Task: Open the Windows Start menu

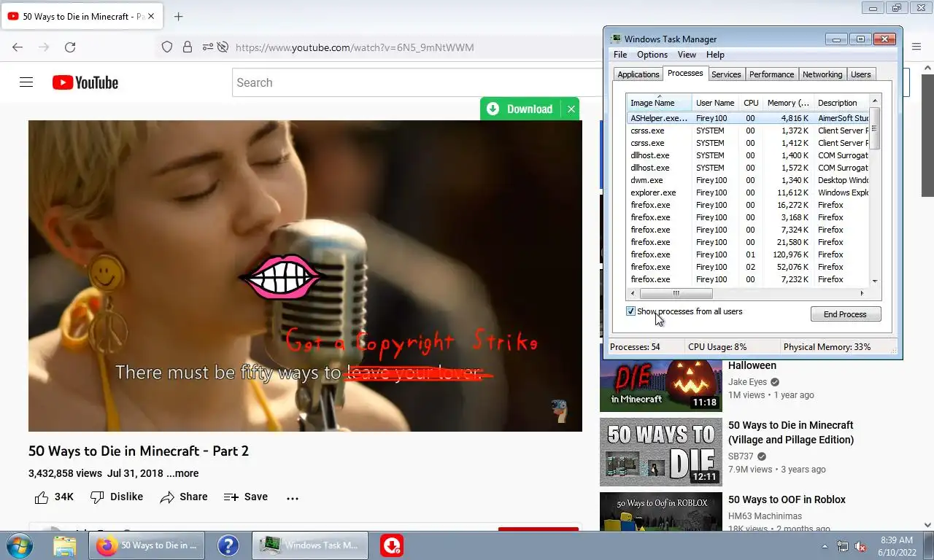Action: 18,545
